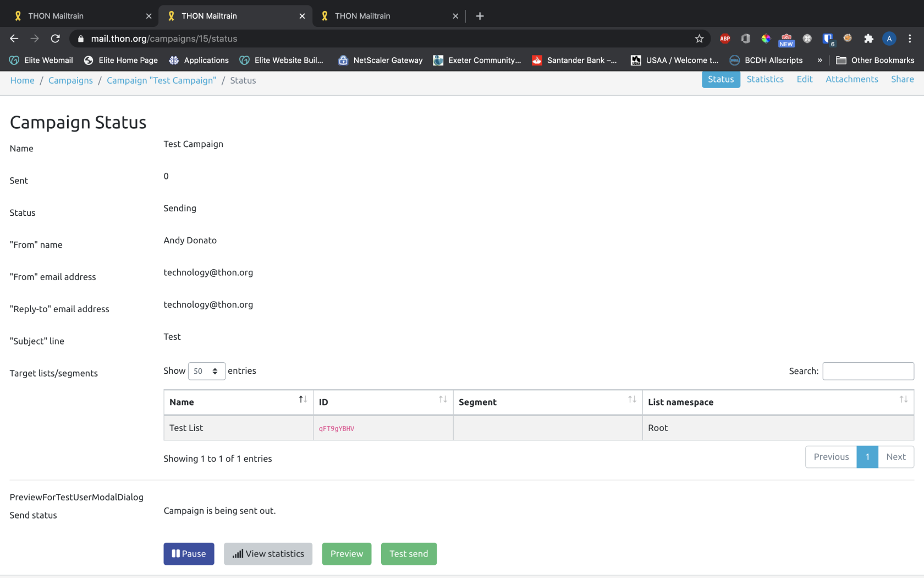924x578 pixels.
Task: Pause the campaign sending
Action: (x=189, y=554)
